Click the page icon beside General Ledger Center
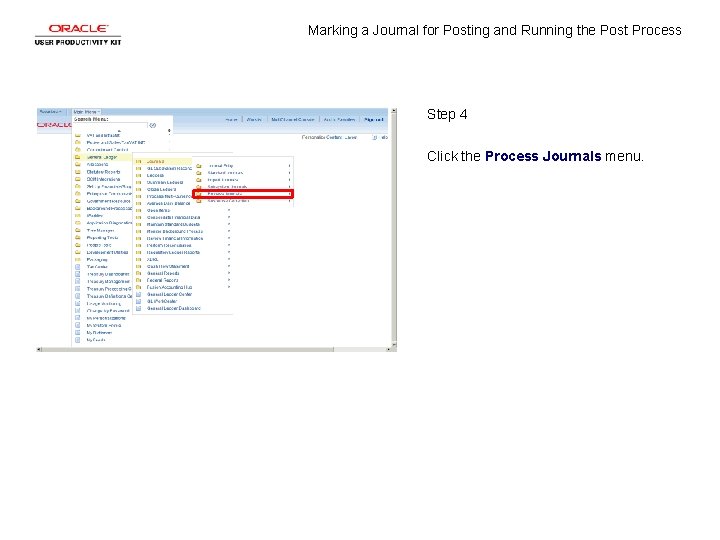Screen dimensions: 720x540 click(138, 294)
